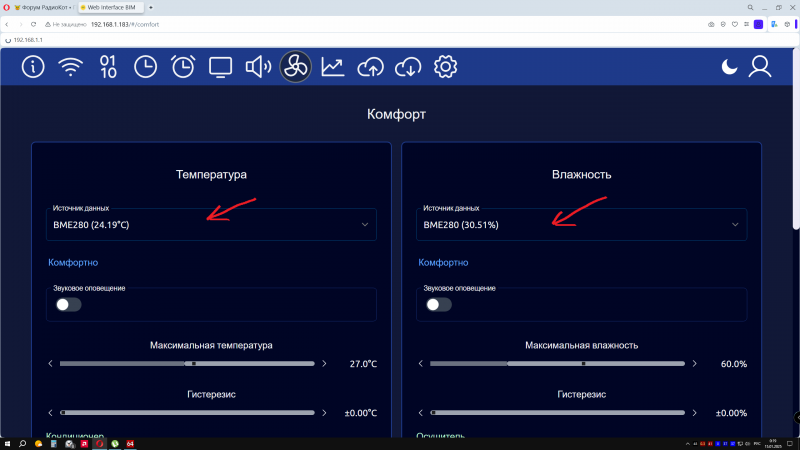
Task: Open the sound speaker settings icon
Action: (258, 67)
